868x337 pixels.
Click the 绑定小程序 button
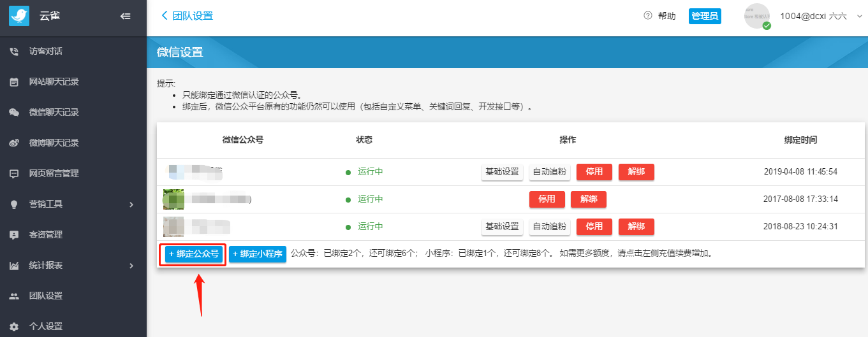(x=258, y=254)
